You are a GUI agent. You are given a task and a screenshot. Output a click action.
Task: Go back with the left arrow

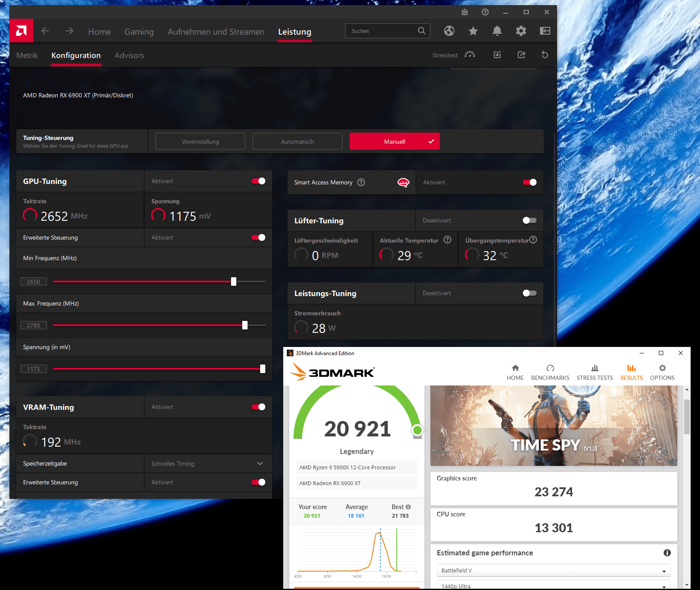click(45, 31)
